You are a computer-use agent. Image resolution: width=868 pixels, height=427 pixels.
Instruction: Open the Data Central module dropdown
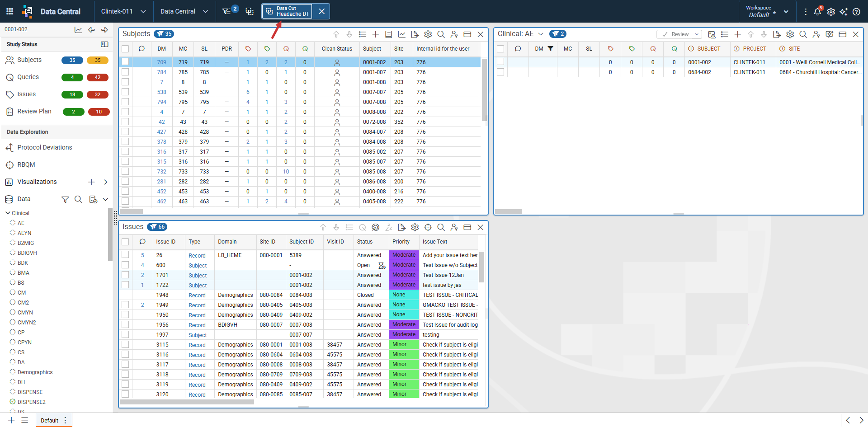pyautogui.click(x=184, y=11)
